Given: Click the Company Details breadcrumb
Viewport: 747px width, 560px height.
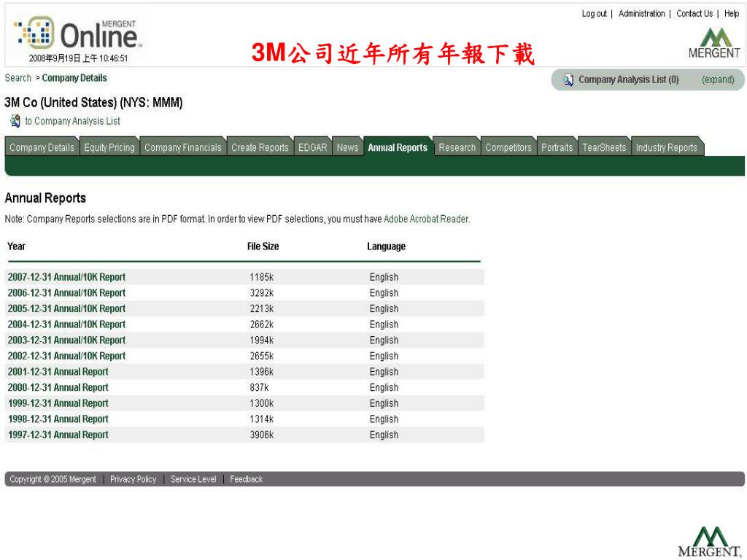Looking at the screenshot, I should [x=74, y=77].
